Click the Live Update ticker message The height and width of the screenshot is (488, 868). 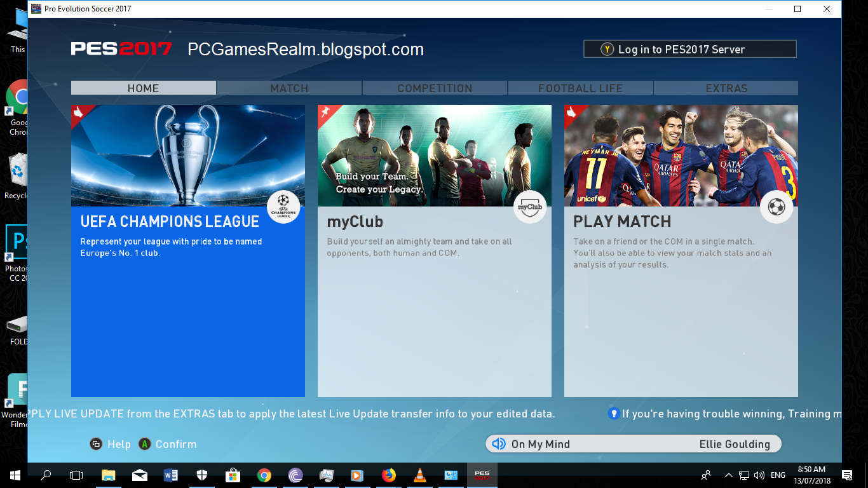tap(292, 414)
